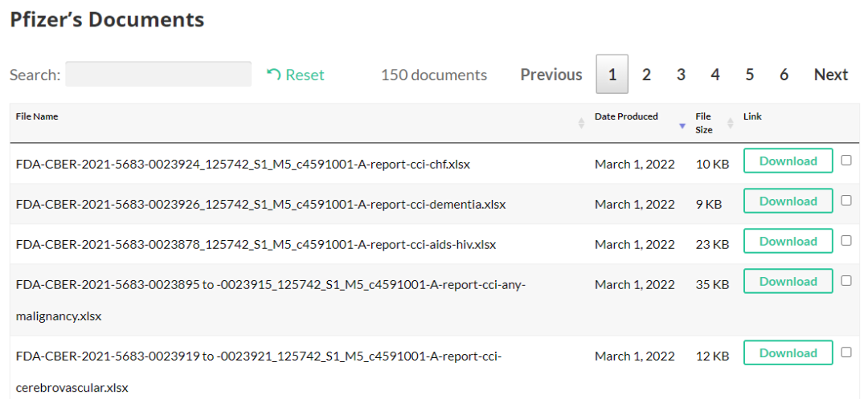868x399 pixels.
Task: Check the box for cci-dementia.xlsx row
Action: [846, 201]
